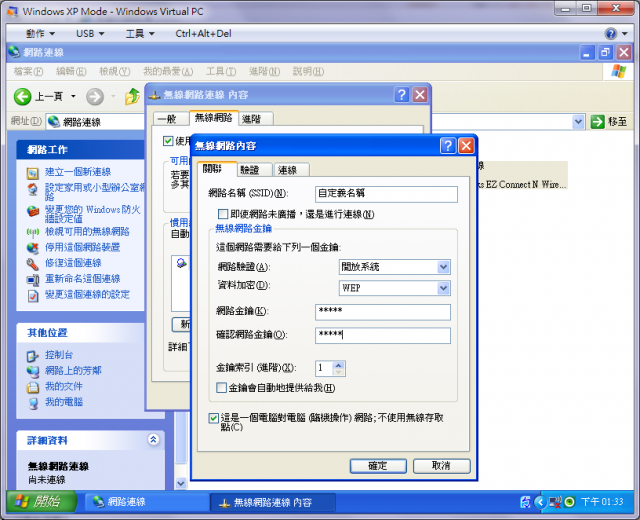Switch to the 連線 tab
640x520 pixels.
pos(291,170)
